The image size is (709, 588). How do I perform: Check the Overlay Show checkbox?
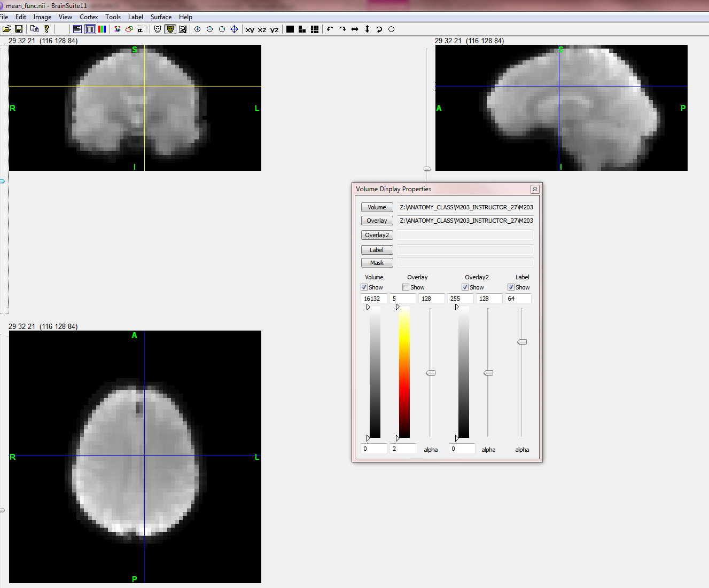(x=406, y=287)
